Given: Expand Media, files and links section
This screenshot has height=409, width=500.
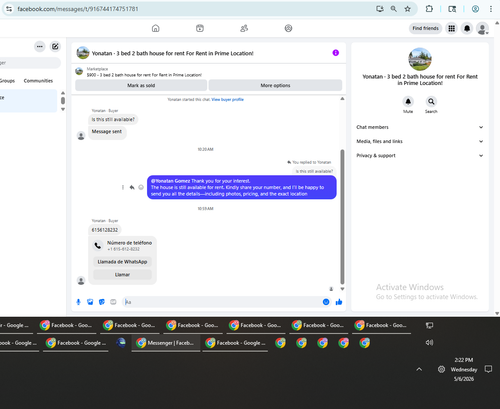Looking at the screenshot, I should pyautogui.click(x=420, y=141).
